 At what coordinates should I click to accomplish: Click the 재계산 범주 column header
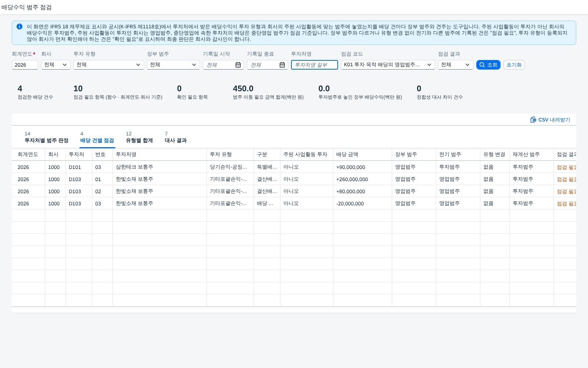pyautogui.click(x=531, y=155)
